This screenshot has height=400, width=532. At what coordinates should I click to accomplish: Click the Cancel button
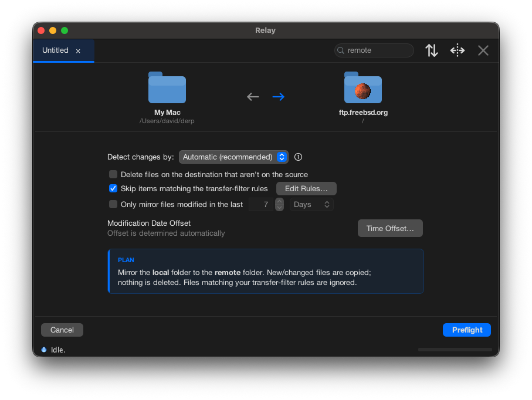[x=62, y=330]
